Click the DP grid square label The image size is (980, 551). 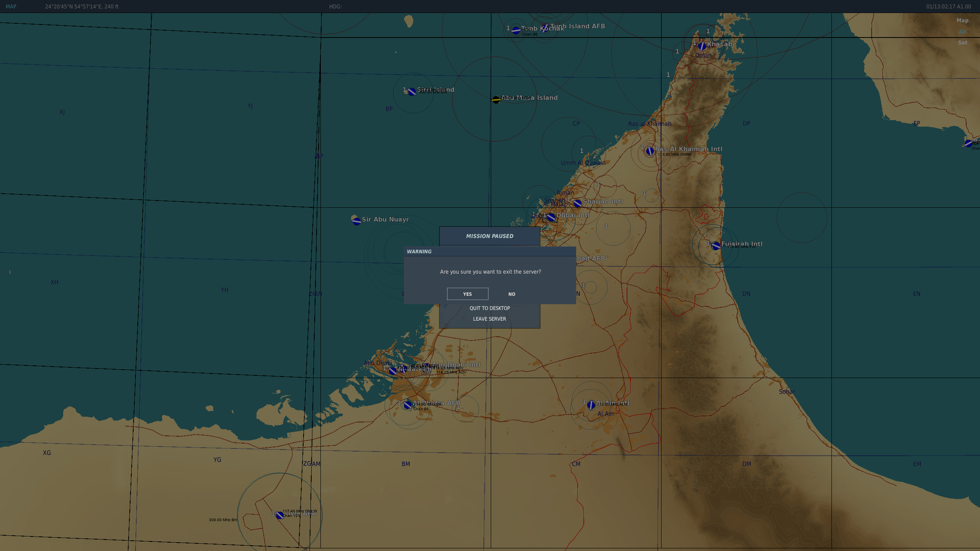(x=746, y=123)
